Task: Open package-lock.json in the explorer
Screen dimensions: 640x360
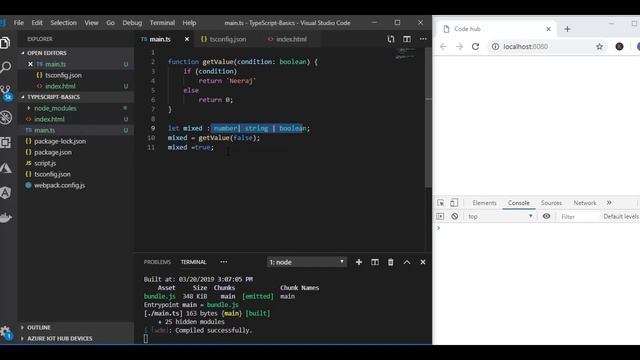Action: pyautogui.click(x=60, y=141)
